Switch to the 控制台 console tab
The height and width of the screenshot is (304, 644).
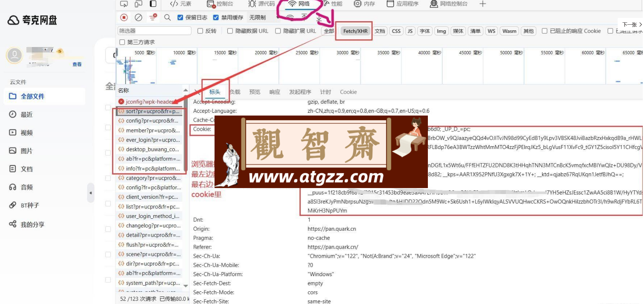click(x=220, y=4)
